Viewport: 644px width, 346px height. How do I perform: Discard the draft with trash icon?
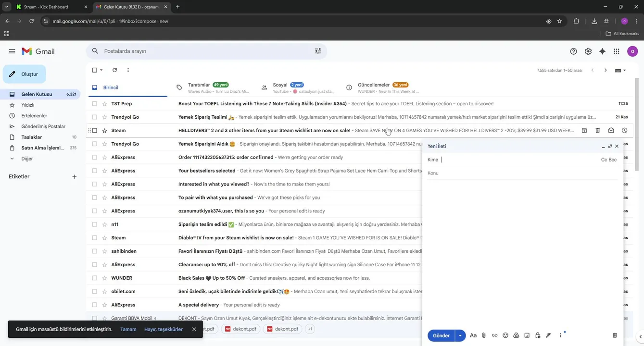615,335
